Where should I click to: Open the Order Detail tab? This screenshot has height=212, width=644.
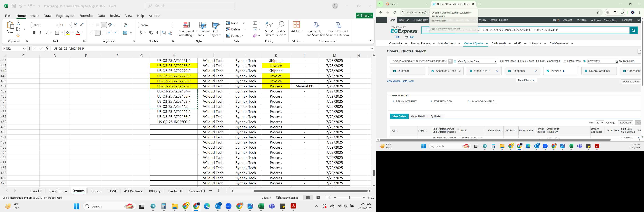click(x=418, y=116)
